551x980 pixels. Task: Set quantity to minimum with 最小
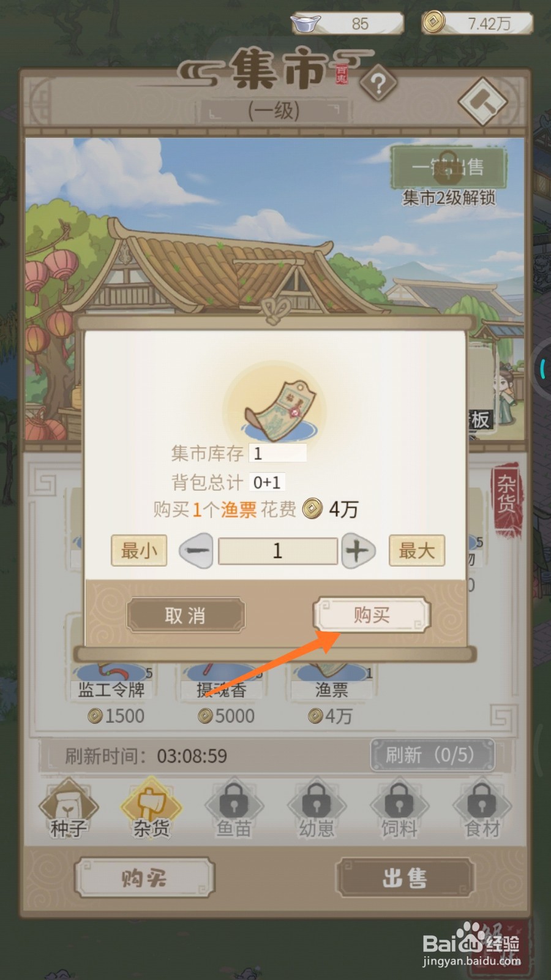pyautogui.click(x=139, y=550)
